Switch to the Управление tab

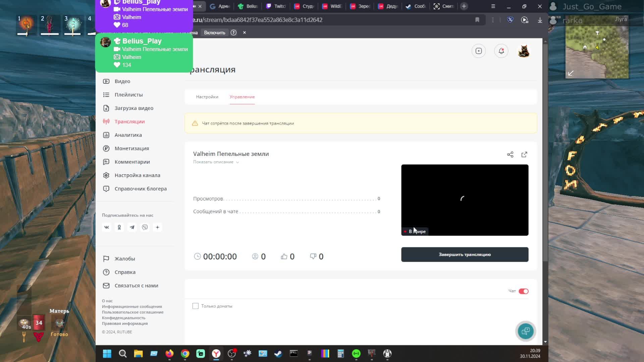point(242,97)
